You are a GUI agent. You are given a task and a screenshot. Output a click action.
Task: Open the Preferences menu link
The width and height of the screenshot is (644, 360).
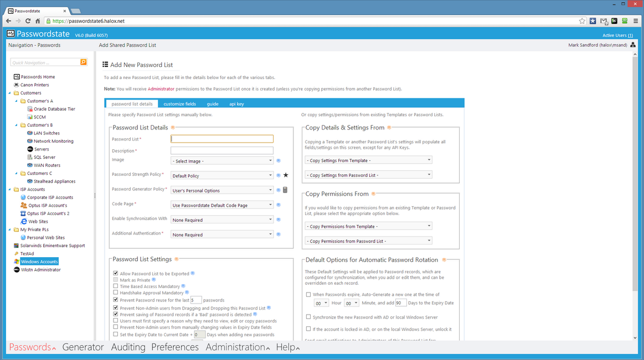[175, 347]
